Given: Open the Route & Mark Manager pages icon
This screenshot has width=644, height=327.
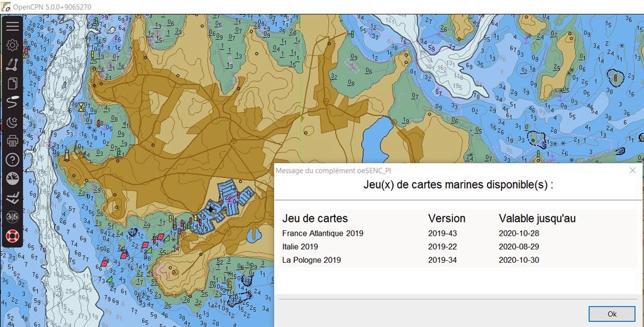Looking at the screenshot, I should pyautogui.click(x=13, y=84).
